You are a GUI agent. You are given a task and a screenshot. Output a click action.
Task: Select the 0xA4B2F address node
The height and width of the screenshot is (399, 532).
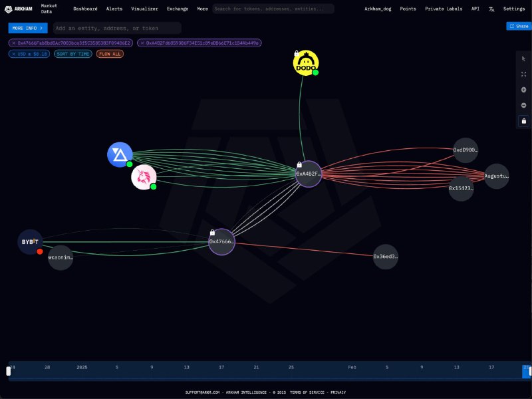tap(308, 174)
